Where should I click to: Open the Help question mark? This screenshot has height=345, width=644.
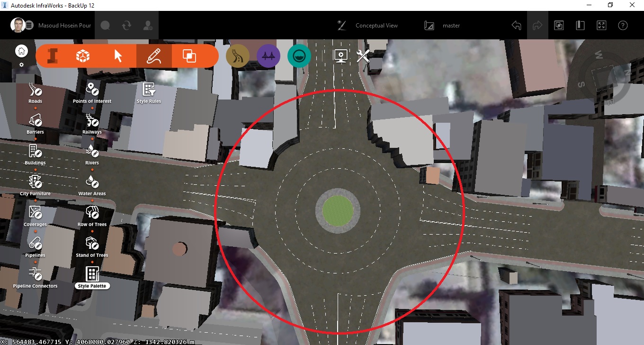point(623,25)
